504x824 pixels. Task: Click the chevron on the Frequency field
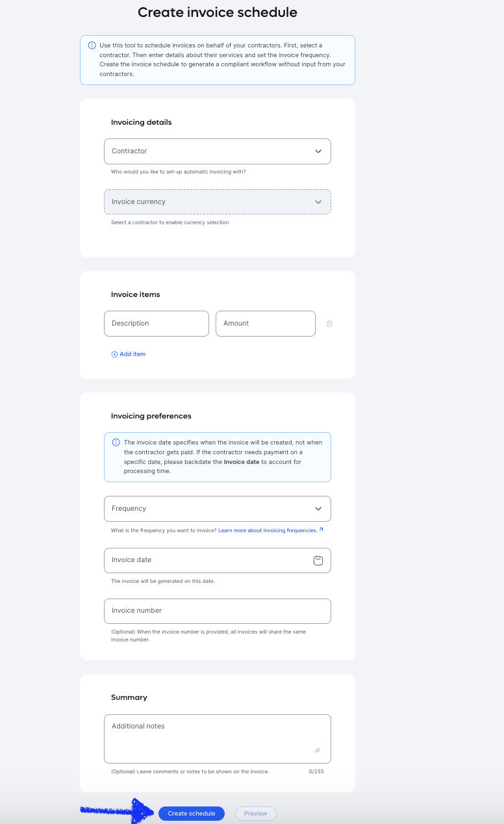[318, 508]
